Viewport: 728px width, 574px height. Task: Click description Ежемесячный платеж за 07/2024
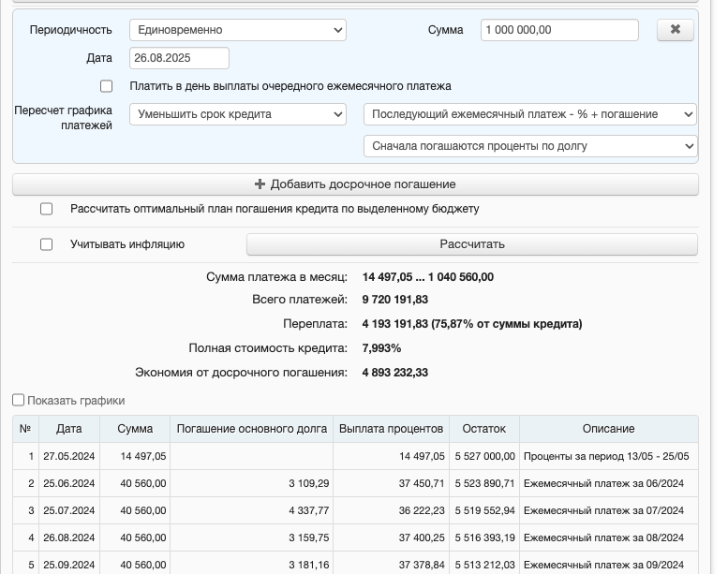(x=603, y=510)
